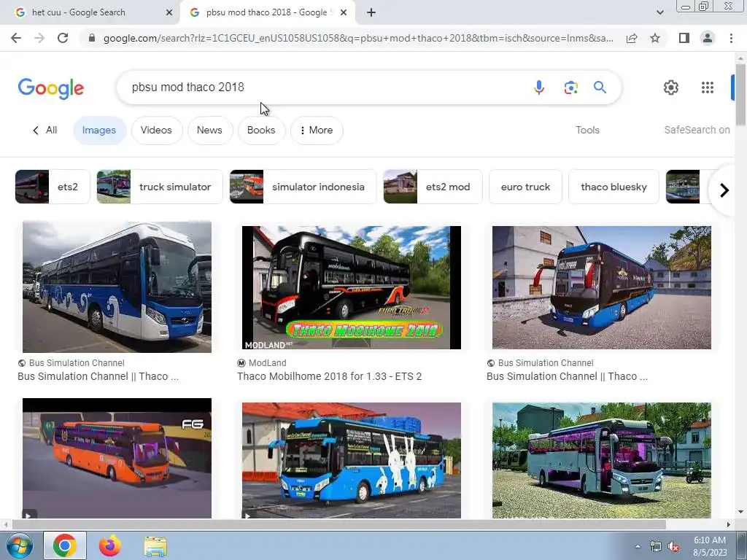The width and height of the screenshot is (747, 560).
Task: Select the Images tab
Action: (99, 130)
